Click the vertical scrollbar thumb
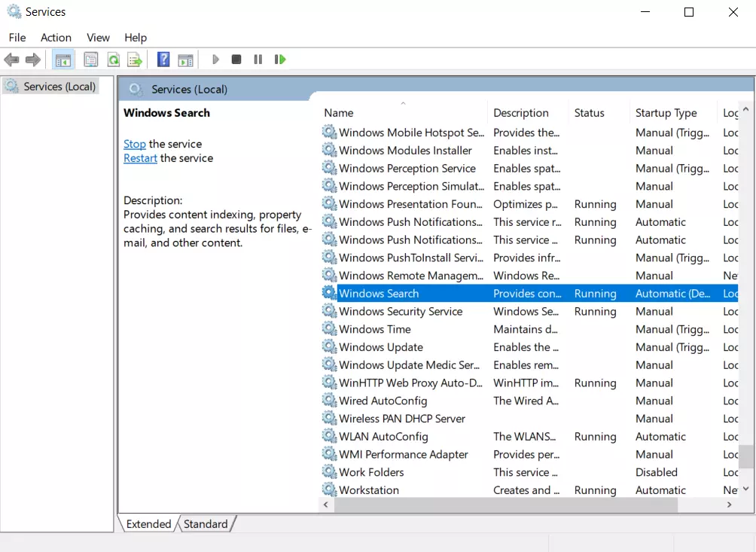The image size is (756, 552). (x=746, y=456)
